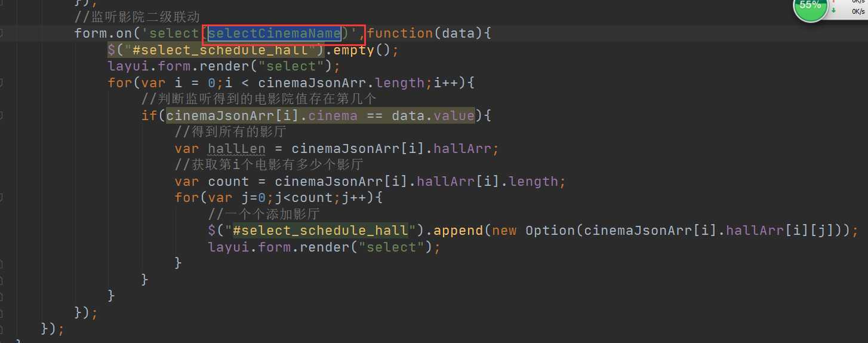868x343 pixels.
Task: Collapse the form.on callback fold marker
Action: pos(2,33)
